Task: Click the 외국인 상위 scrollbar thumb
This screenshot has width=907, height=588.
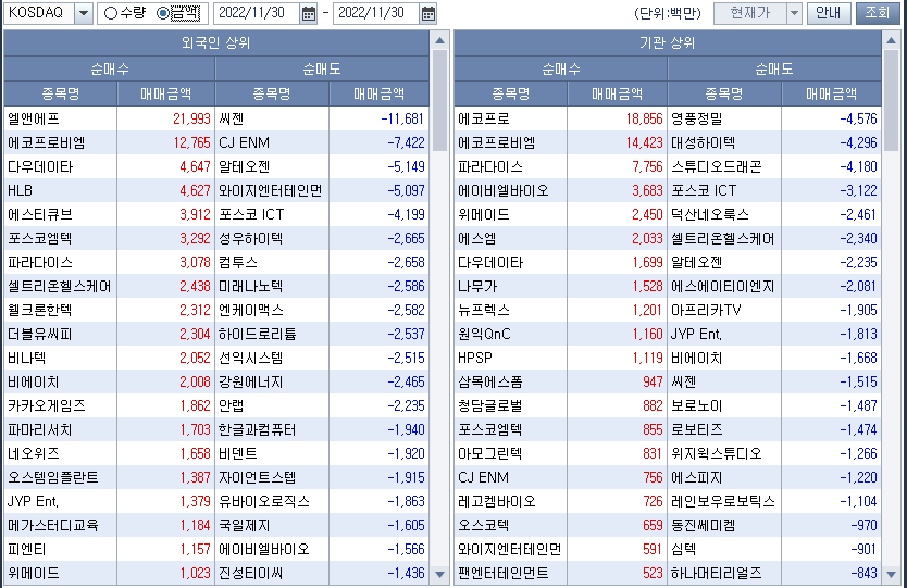Action: [440, 100]
